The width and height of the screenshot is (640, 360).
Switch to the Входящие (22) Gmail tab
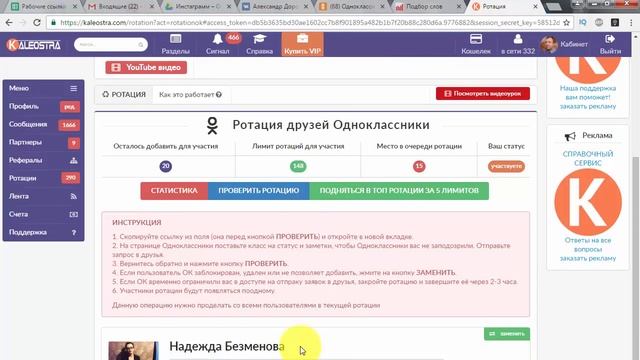121,7
